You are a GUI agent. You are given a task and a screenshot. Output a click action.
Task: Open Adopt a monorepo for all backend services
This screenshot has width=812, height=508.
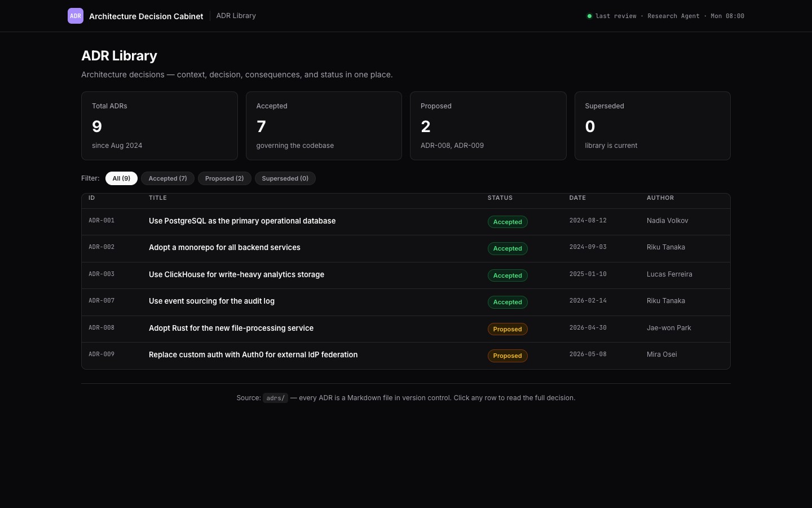pyautogui.click(x=224, y=247)
